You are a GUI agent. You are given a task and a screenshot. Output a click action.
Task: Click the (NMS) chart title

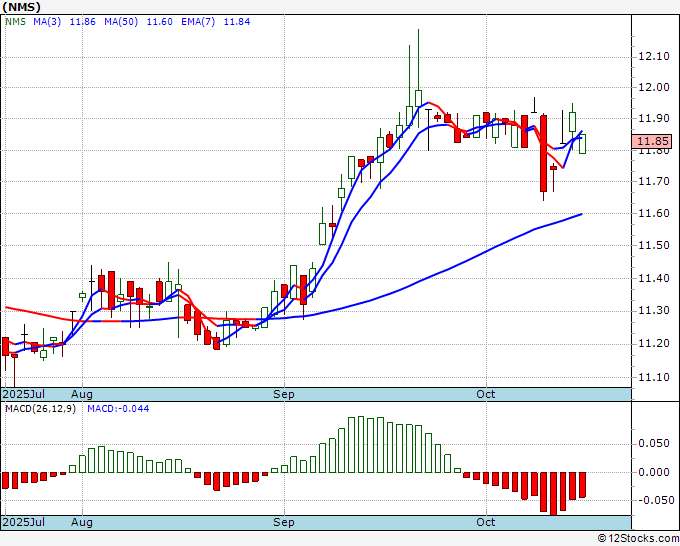tap(21, 6)
